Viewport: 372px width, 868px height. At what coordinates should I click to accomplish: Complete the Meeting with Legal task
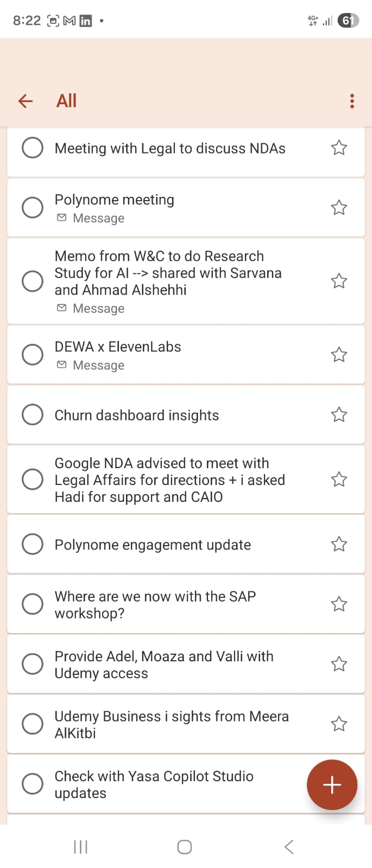[33, 148]
